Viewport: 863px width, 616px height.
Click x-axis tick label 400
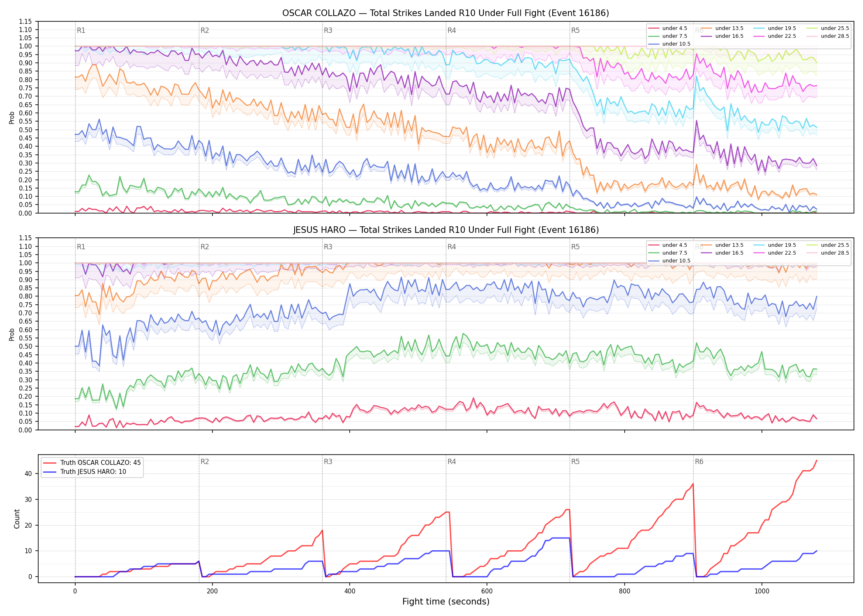pos(350,591)
